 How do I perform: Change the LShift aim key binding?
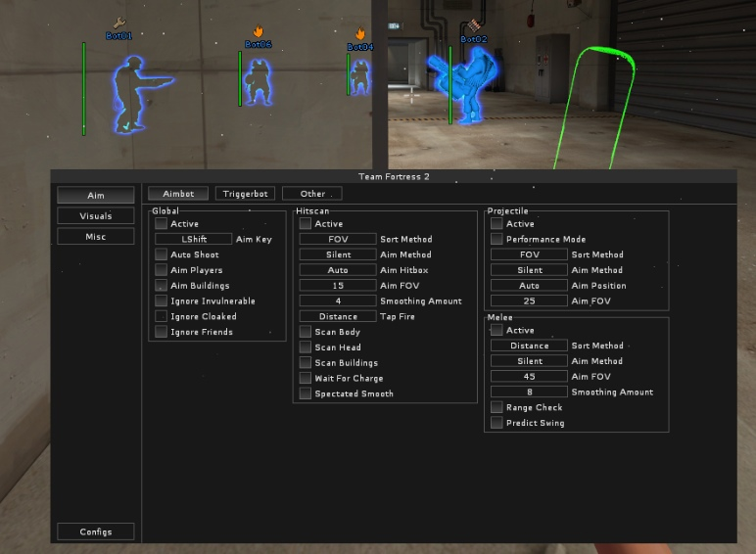tap(193, 239)
